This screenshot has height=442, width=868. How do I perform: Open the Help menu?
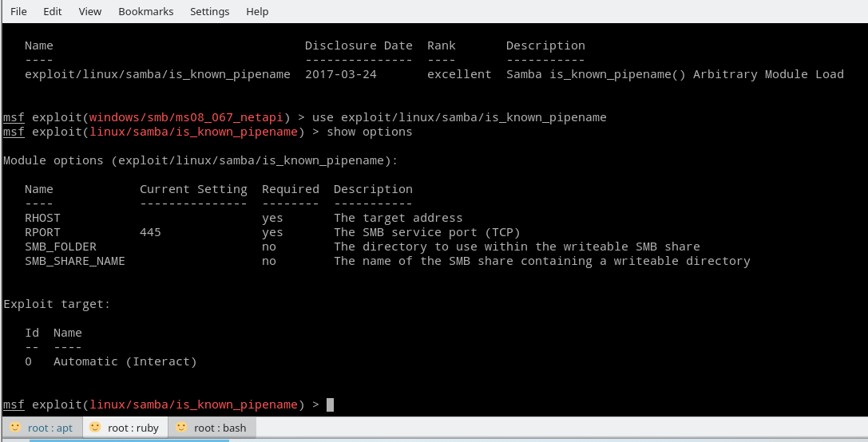(x=257, y=11)
